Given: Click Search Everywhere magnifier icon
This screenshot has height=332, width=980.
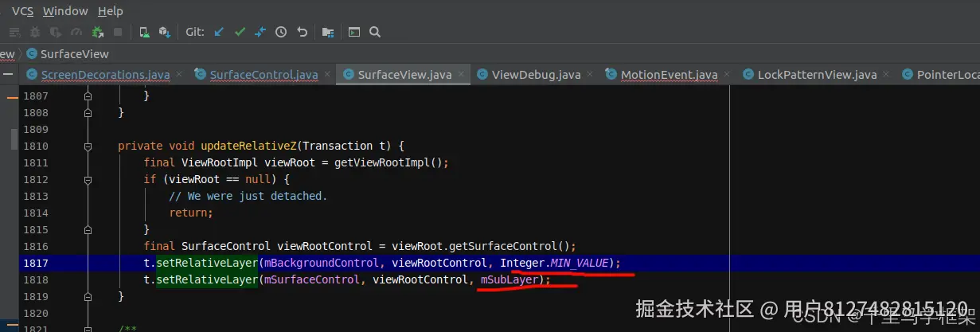Looking at the screenshot, I should (375, 33).
